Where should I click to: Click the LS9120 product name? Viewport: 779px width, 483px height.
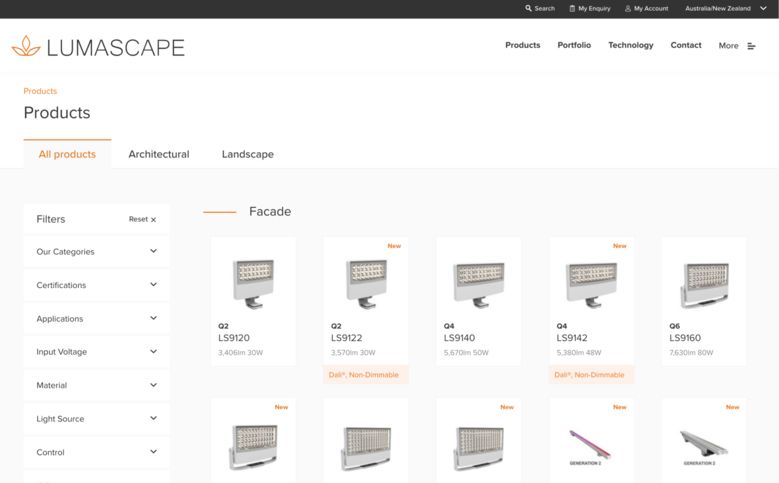234,338
